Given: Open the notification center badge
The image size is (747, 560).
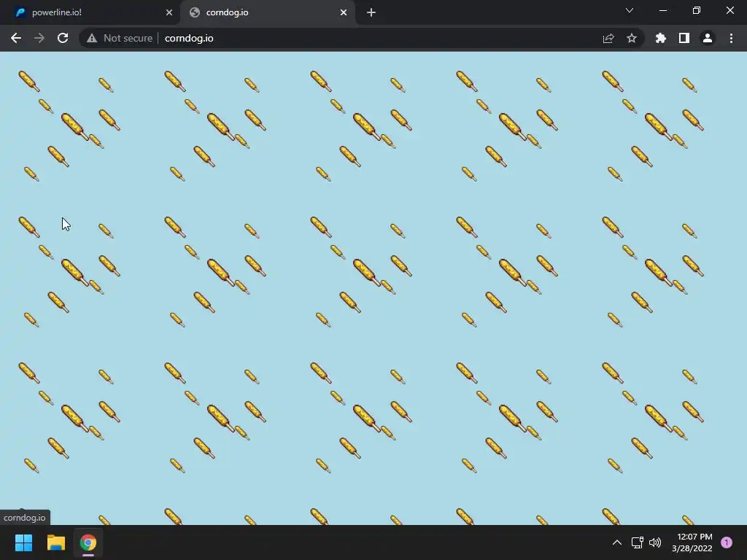Looking at the screenshot, I should click(727, 542).
